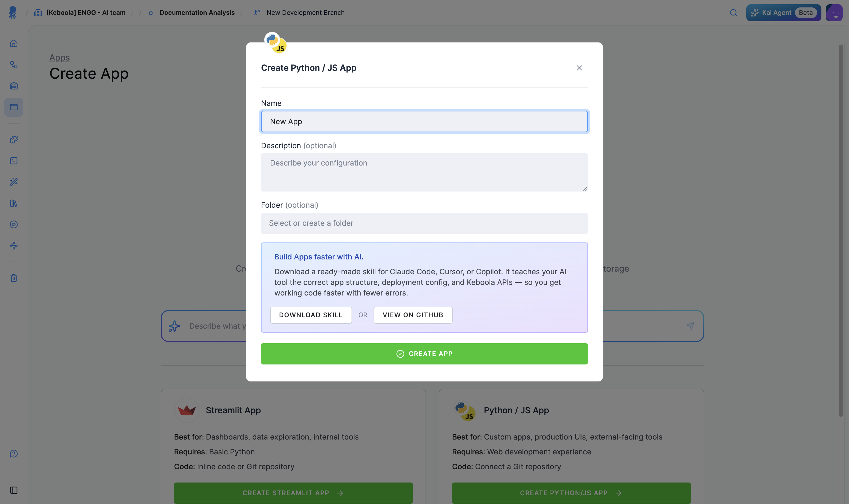Open the Transformations icon in sidebar
The image size is (849, 504).
14,161
